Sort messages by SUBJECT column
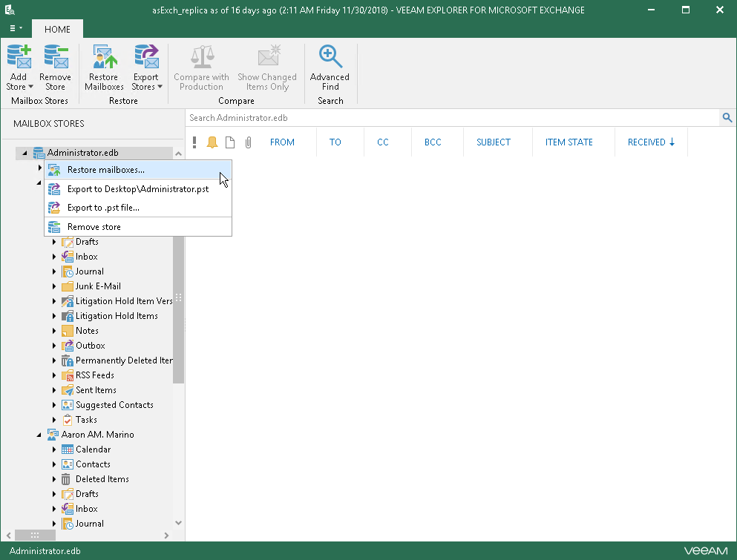The height and width of the screenshot is (560, 737). [494, 142]
